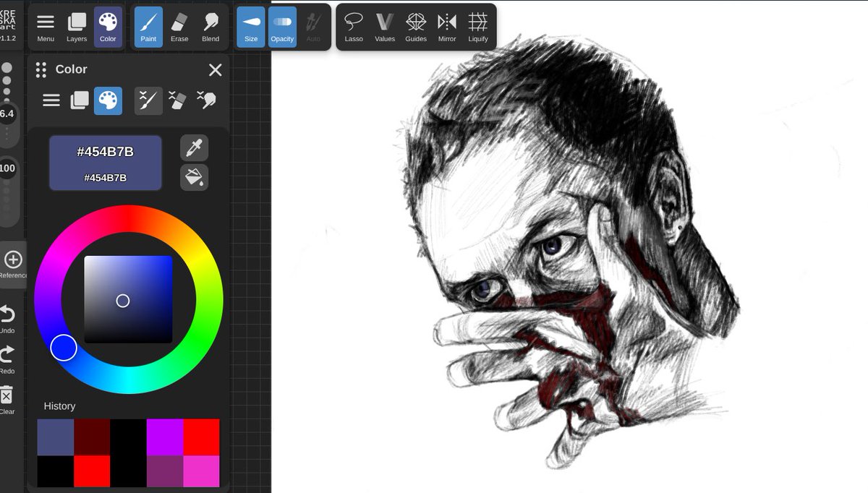
Task: Click the History label in Color panel
Action: click(59, 406)
